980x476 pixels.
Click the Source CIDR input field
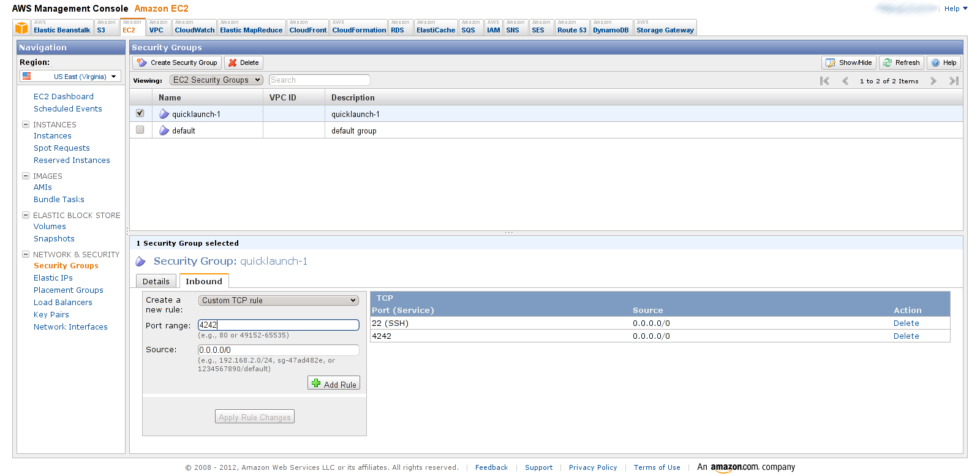tap(278, 350)
